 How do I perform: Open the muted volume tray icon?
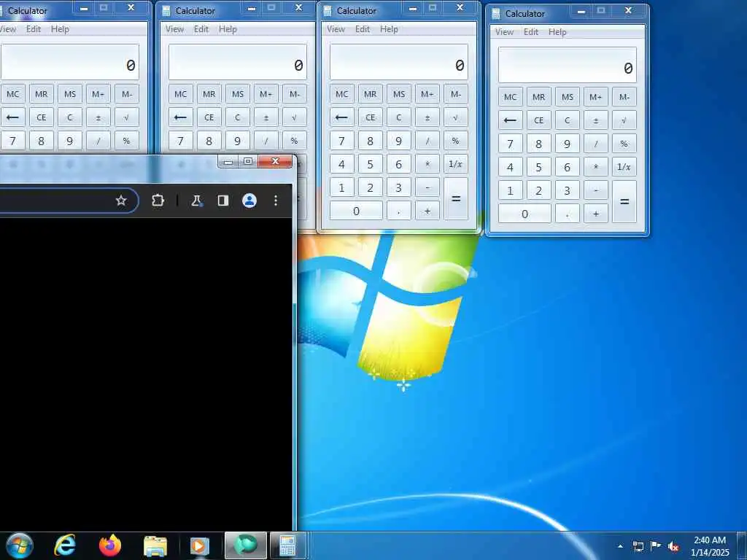click(673, 547)
